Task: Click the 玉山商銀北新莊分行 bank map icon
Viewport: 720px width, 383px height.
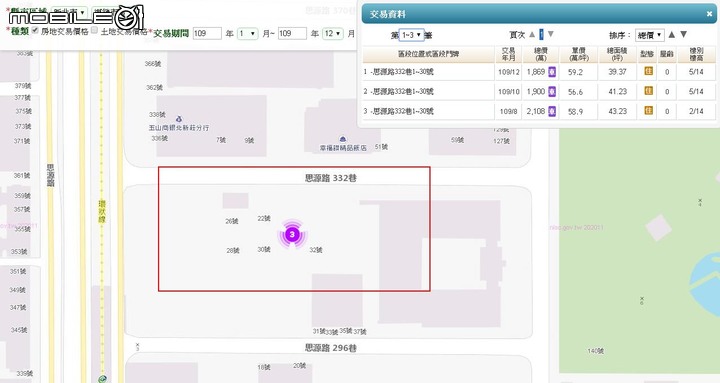Action: [179, 119]
